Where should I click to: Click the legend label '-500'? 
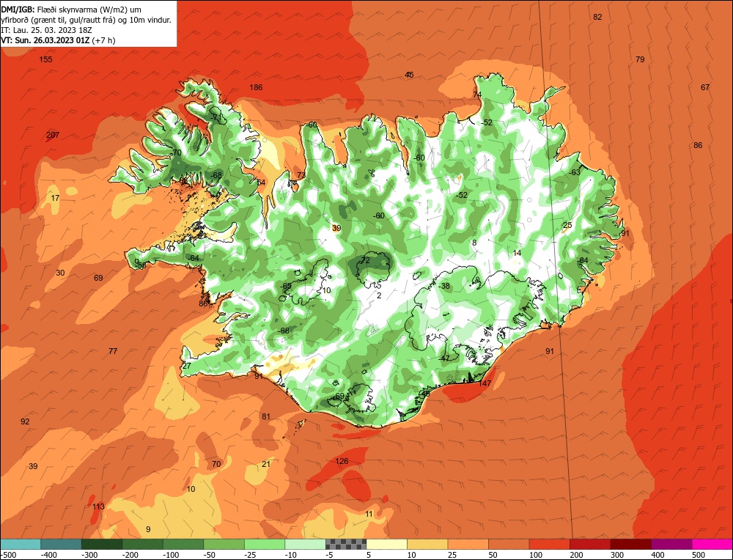pos(8,555)
